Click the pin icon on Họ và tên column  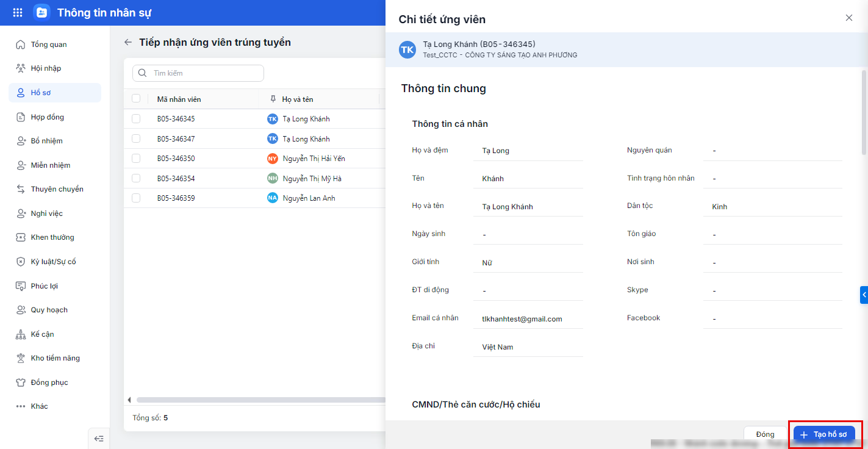(x=273, y=99)
